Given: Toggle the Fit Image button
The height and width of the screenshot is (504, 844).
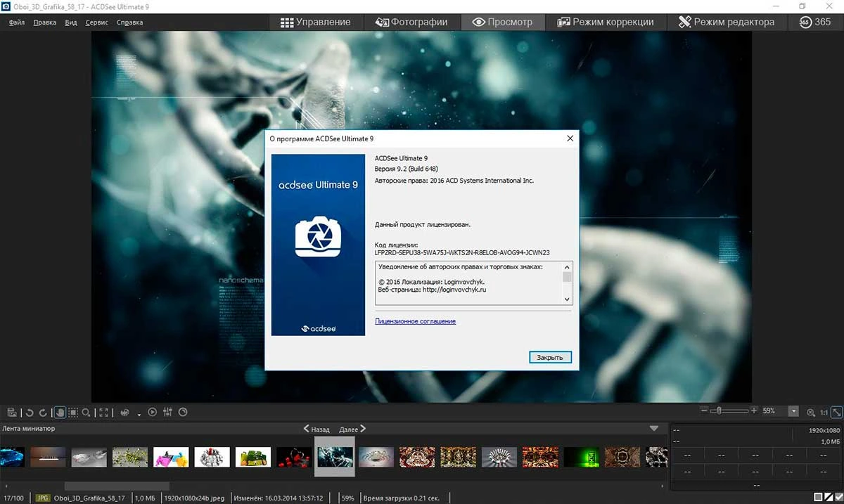Looking at the screenshot, I should [x=836, y=412].
